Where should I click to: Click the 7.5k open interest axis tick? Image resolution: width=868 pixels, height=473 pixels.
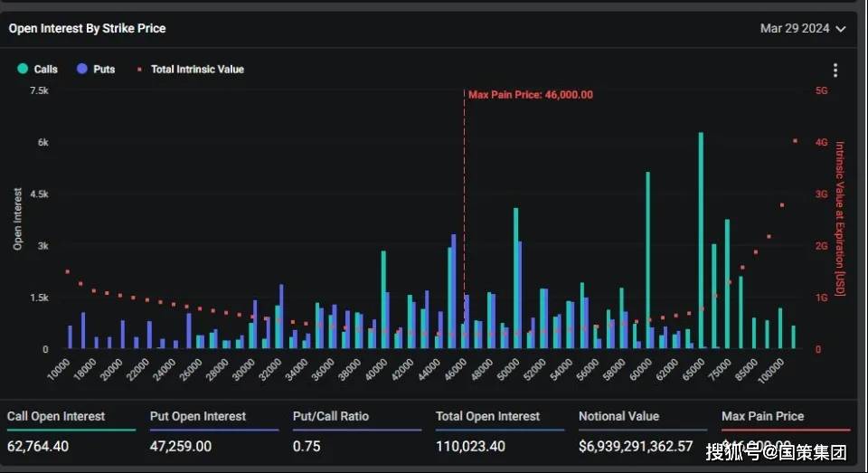pyautogui.click(x=39, y=90)
